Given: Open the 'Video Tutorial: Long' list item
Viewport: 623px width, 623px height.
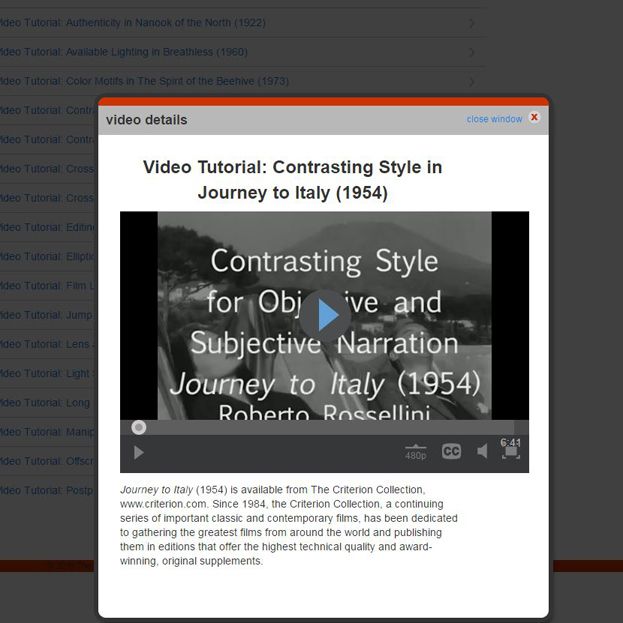Looking at the screenshot, I should [45, 403].
